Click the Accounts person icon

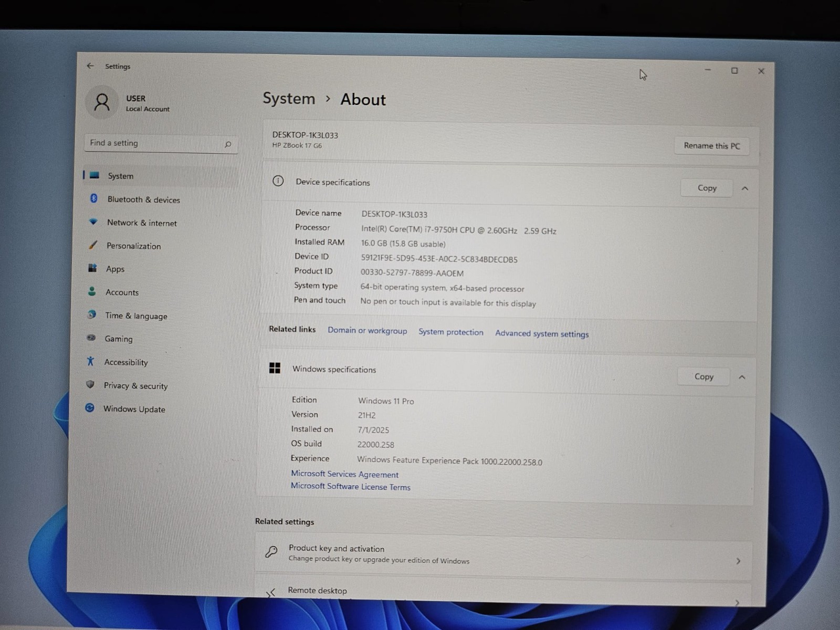92,291
